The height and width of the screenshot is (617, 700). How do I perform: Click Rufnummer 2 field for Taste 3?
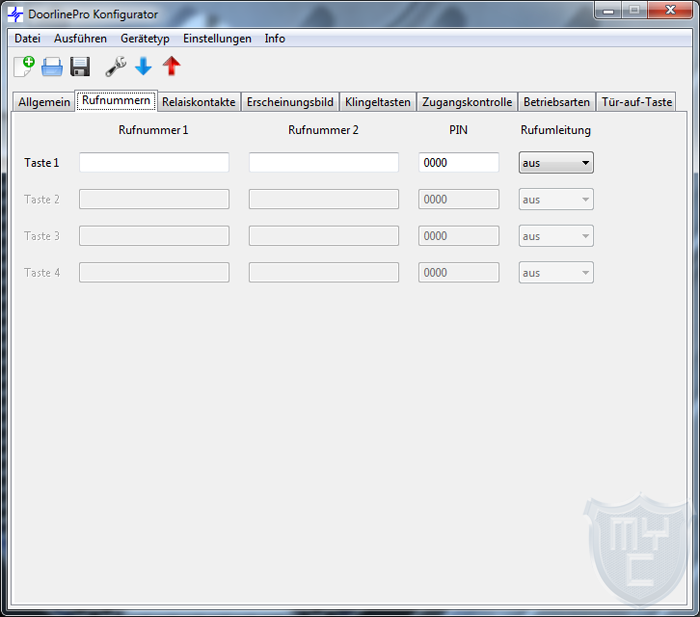tap(324, 236)
